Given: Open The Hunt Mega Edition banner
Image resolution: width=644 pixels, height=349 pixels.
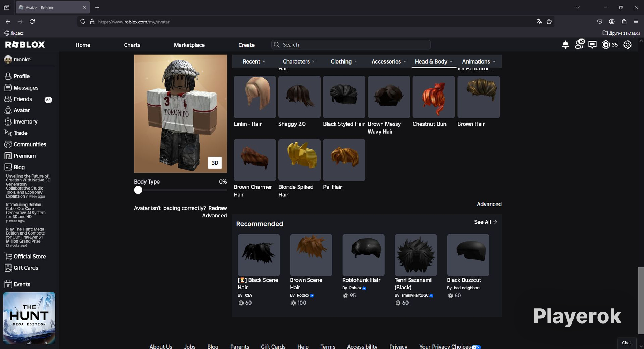Looking at the screenshot, I should tap(29, 318).
